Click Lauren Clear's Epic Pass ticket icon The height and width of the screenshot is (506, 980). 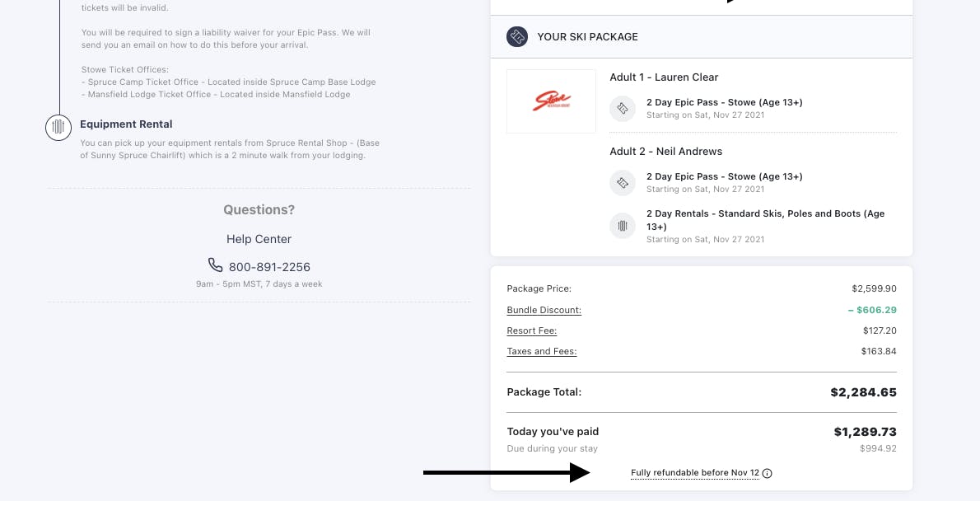click(x=623, y=109)
